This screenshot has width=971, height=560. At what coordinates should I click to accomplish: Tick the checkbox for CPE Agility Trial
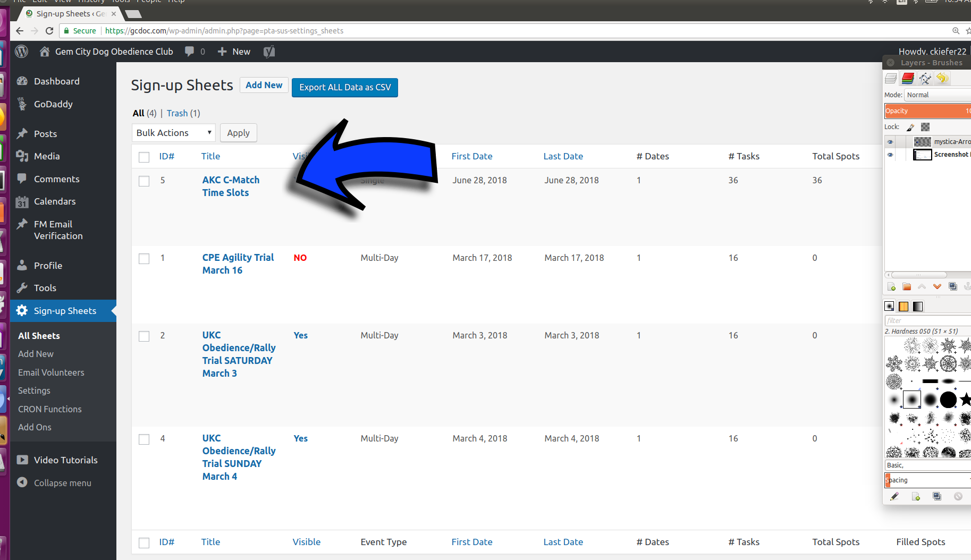144,259
